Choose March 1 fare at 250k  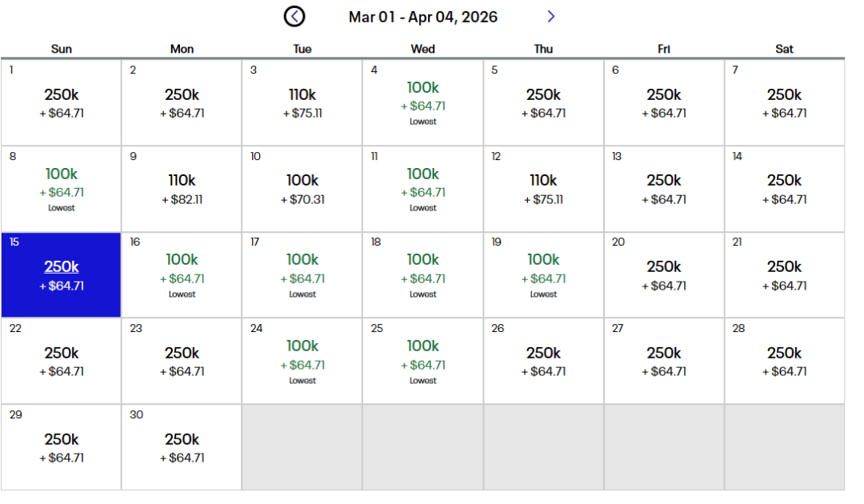[62, 102]
